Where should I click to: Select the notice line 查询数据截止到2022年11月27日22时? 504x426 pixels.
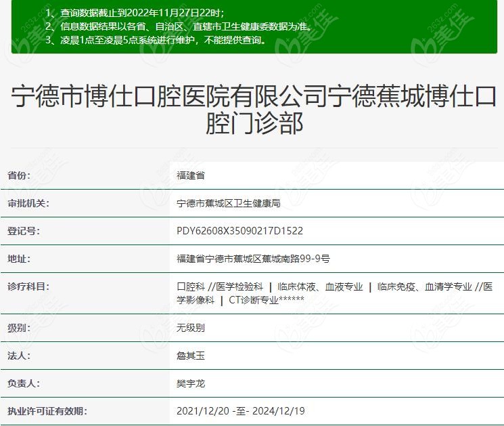click(135, 13)
